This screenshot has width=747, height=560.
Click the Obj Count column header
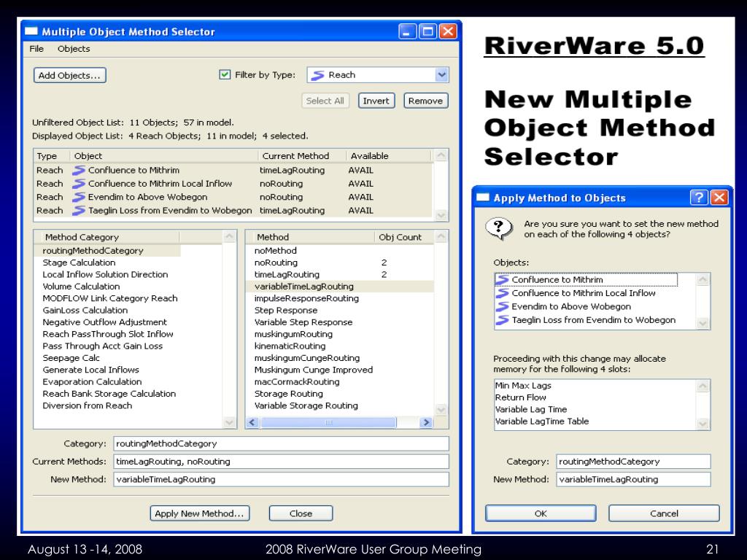(404, 237)
